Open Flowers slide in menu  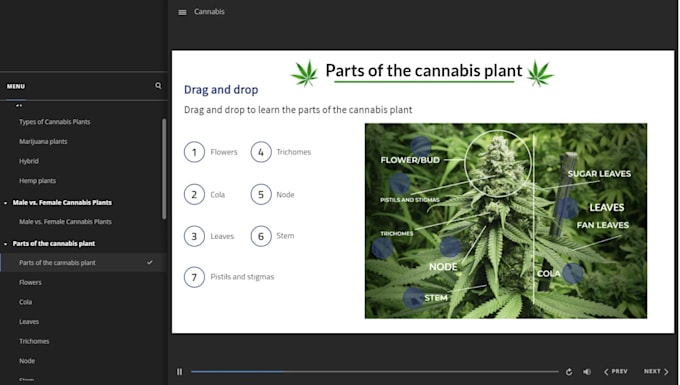coord(30,282)
